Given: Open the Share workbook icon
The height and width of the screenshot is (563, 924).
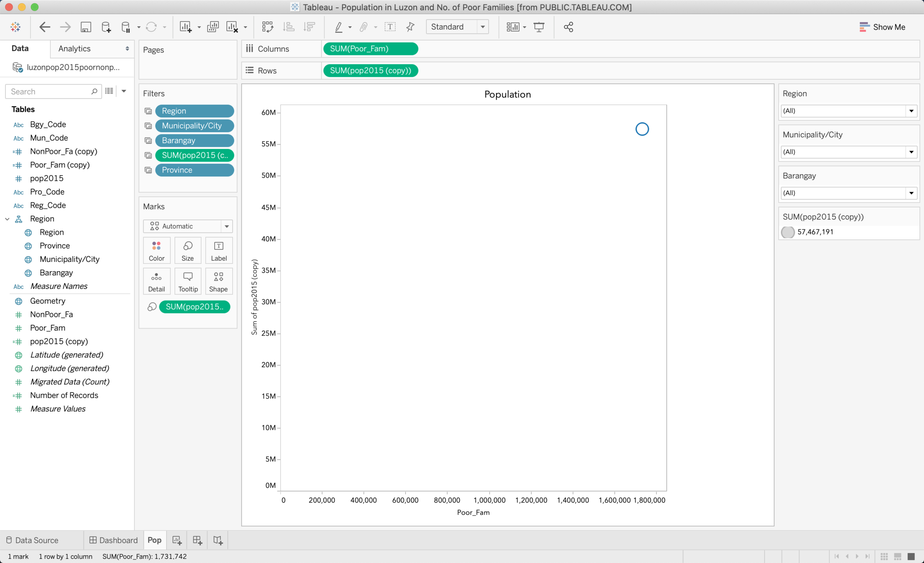Looking at the screenshot, I should click(568, 27).
